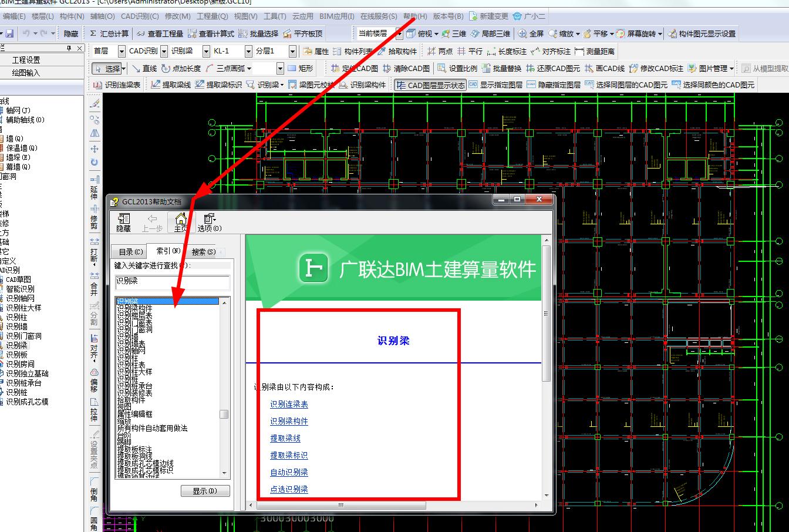Image resolution: width=789 pixels, height=532 pixels.
Task: Click 修改CAD标注 modify CAD annotation
Action: tap(656, 68)
